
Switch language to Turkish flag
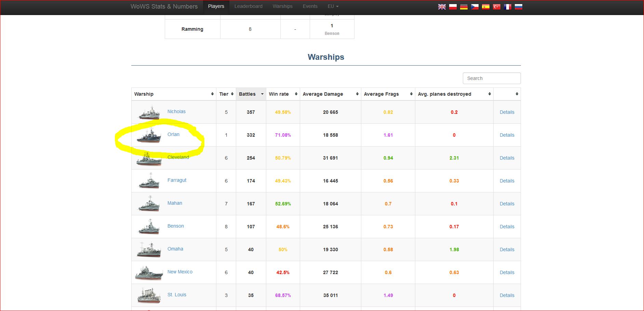coord(497,6)
